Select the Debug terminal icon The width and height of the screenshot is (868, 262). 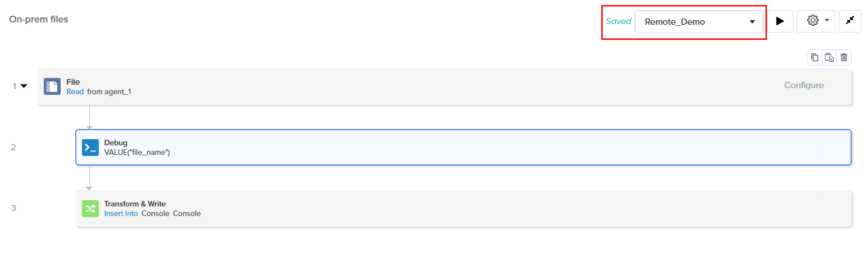click(90, 148)
